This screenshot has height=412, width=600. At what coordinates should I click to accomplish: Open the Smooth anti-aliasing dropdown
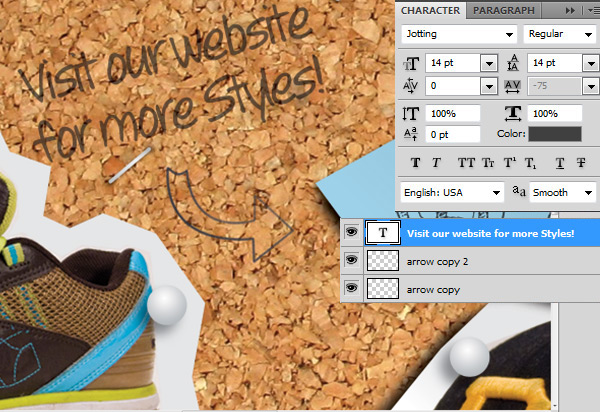[x=589, y=192]
